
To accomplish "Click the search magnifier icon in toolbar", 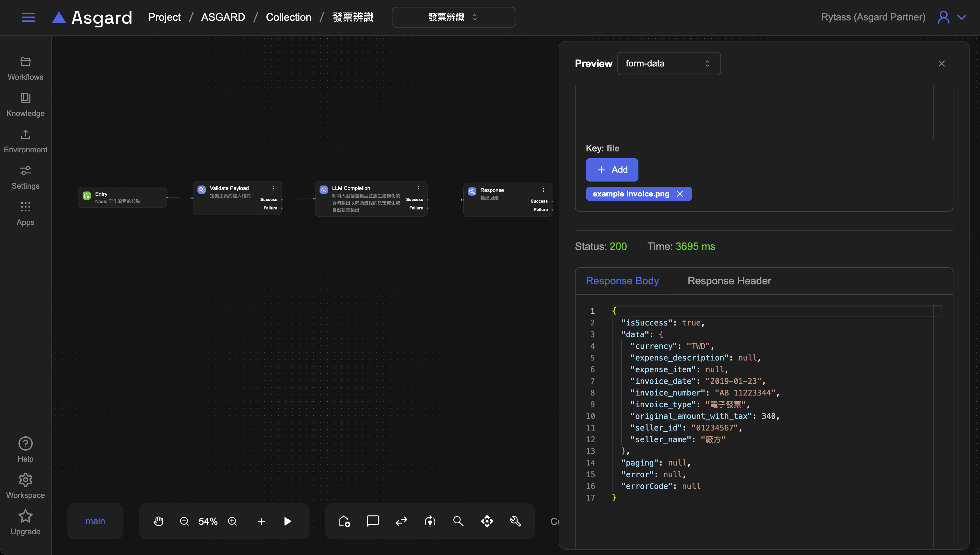I will [458, 521].
